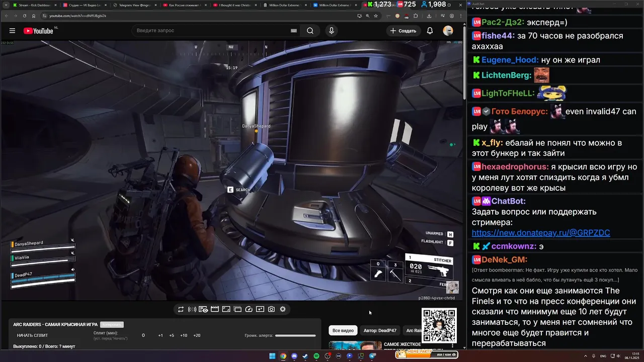This screenshot has height=362, width=644.
Task: Click username 'LichtenBerg' in chat
Action: point(506,75)
